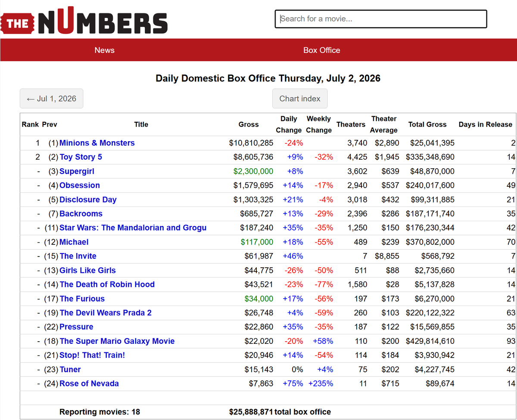This screenshot has width=517, height=420.
Task: Click Michael total gross $370,802,000
Action: click(430, 242)
